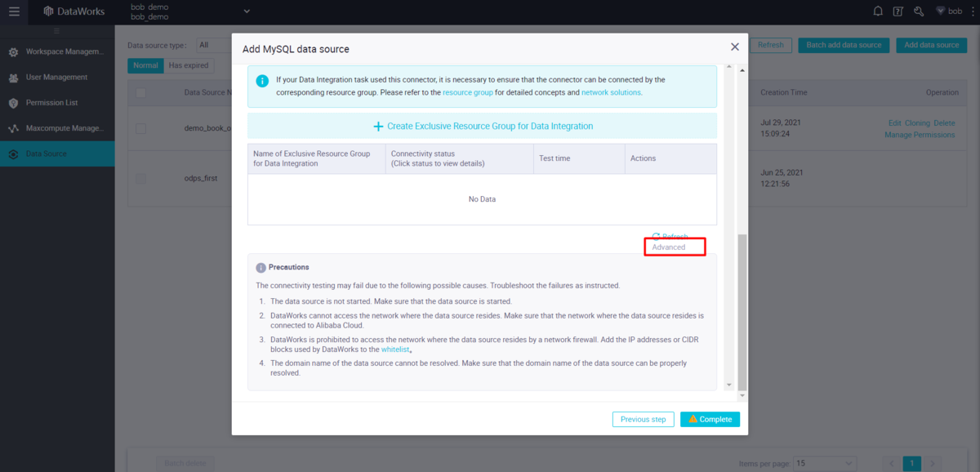Image resolution: width=980 pixels, height=472 pixels.
Task: Open the vertical dots more menu
Action: (971, 11)
